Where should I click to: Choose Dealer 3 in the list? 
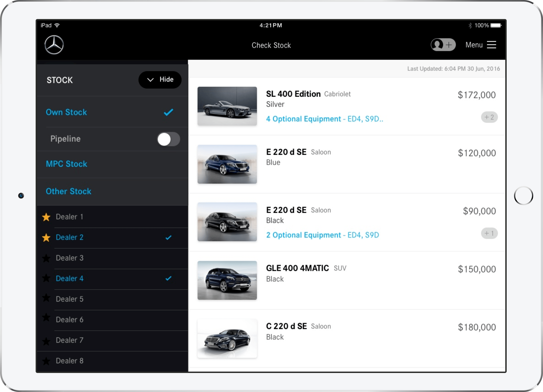[70, 258]
